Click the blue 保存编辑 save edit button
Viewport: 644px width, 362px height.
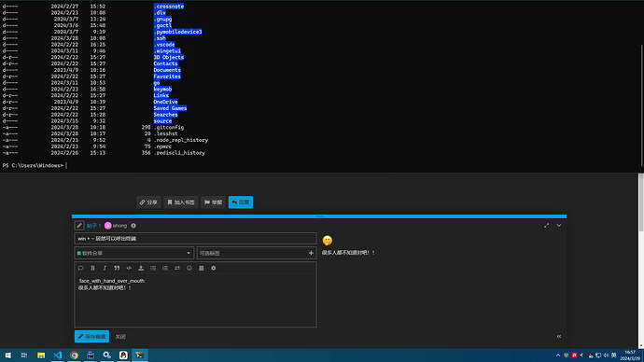[x=91, y=336]
